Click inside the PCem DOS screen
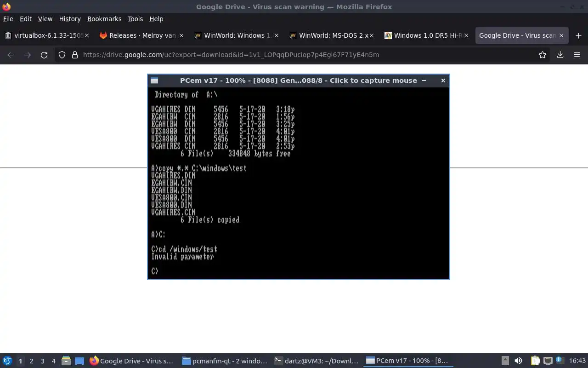This screenshot has width=588, height=368. 299,183
